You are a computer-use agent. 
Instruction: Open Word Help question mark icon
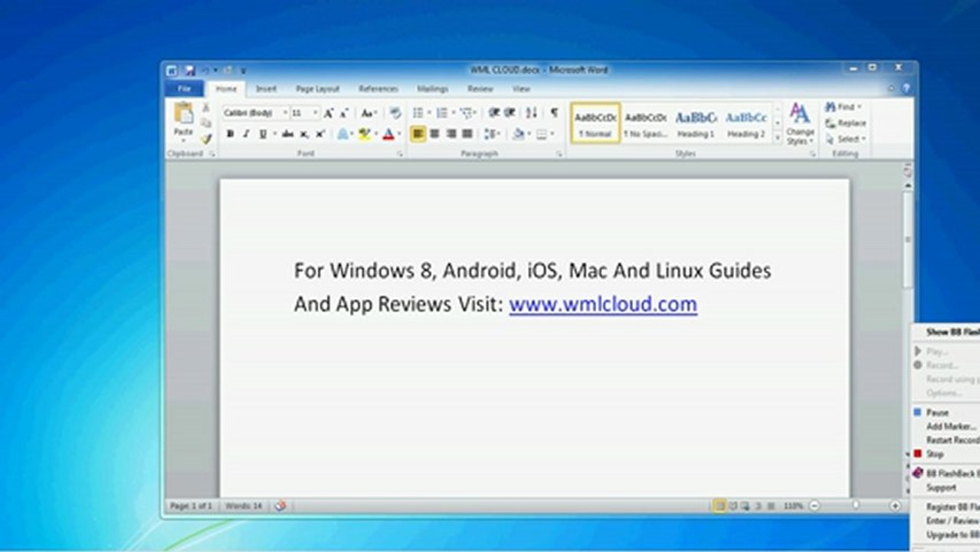tap(906, 89)
